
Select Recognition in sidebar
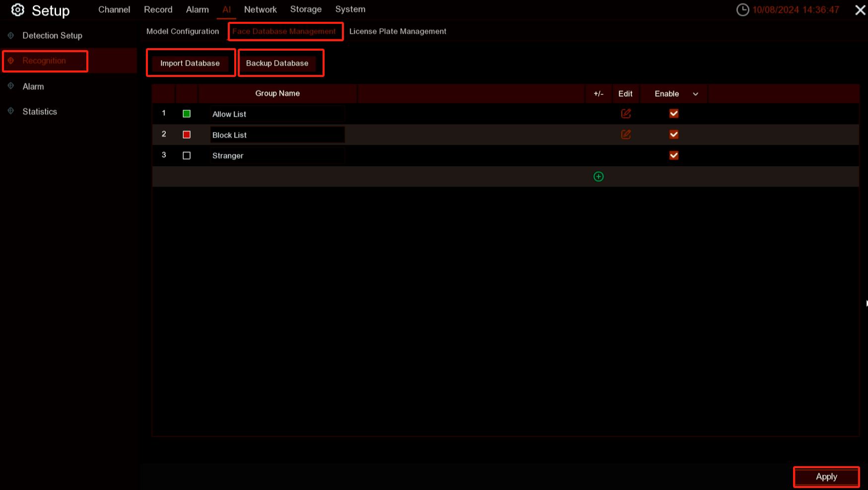44,61
